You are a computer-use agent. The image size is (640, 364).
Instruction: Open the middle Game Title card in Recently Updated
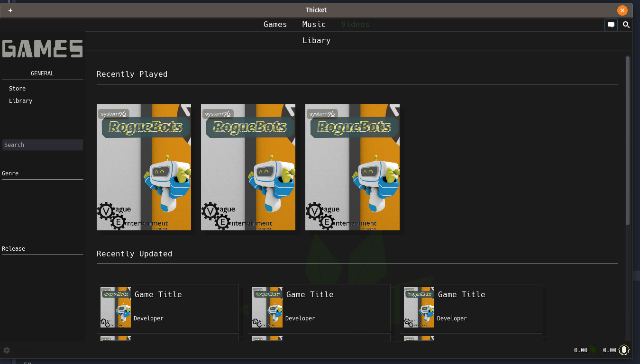[319, 307]
